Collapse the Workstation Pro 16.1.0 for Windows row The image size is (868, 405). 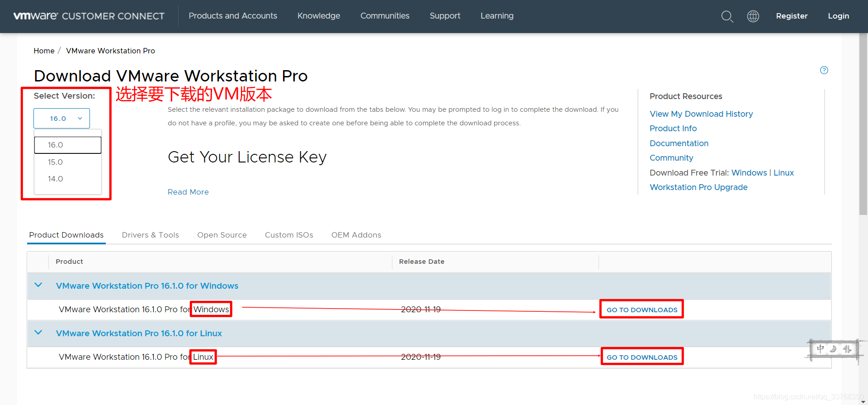tap(38, 285)
